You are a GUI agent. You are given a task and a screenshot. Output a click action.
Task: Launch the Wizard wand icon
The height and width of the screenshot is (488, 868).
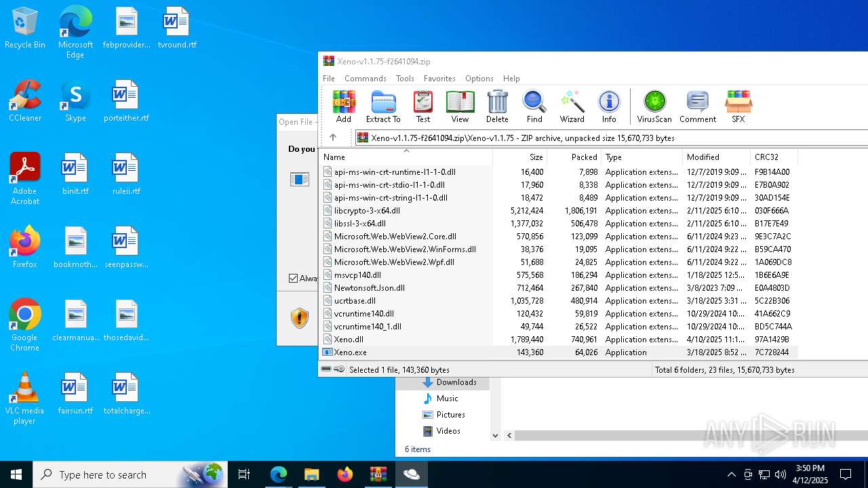point(572,107)
